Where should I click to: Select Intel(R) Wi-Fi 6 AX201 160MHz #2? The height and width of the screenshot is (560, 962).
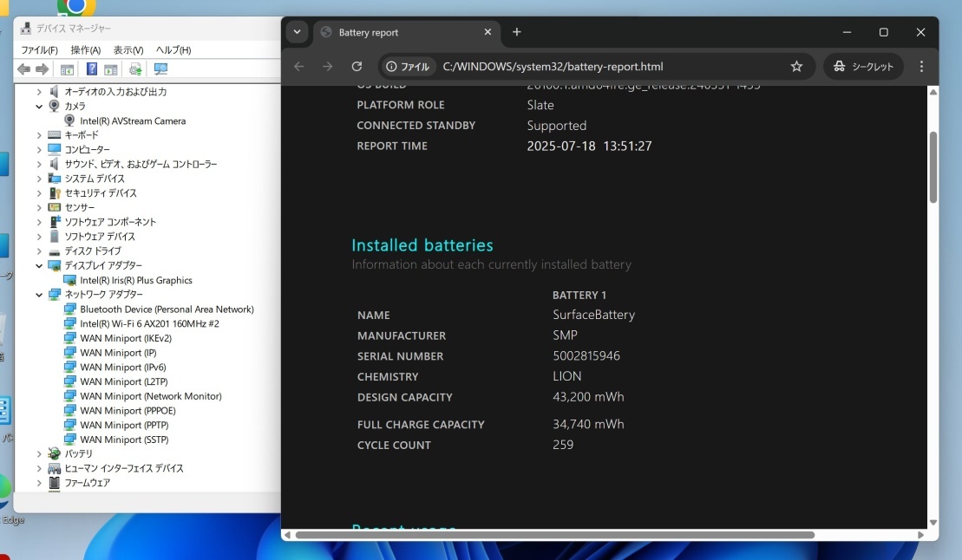pyautogui.click(x=149, y=324)
